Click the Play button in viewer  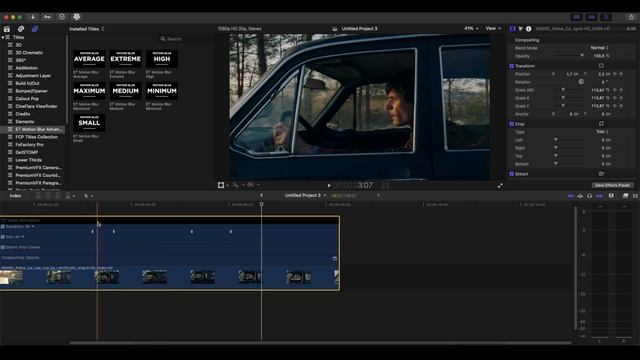point(329,186)
